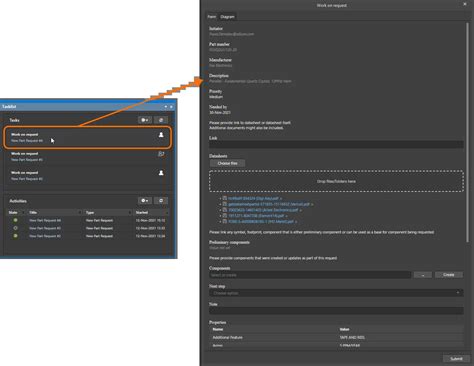Click state icon of New Part Request #3 activity
The image size is (474, 366).
tap(15, 228)
